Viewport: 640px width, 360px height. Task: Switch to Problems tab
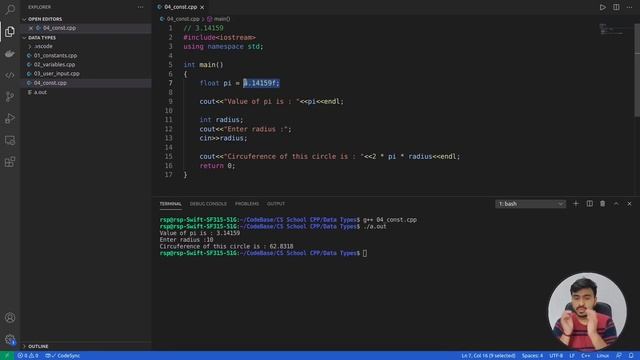(247, 204)
